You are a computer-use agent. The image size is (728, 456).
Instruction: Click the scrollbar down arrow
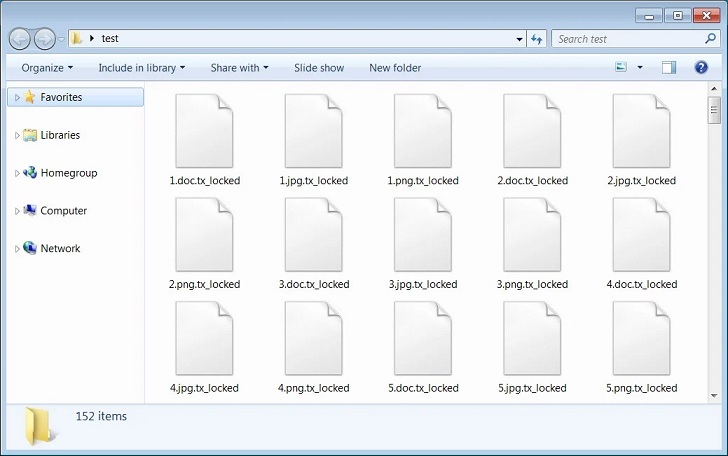click(x=714, y=396)
